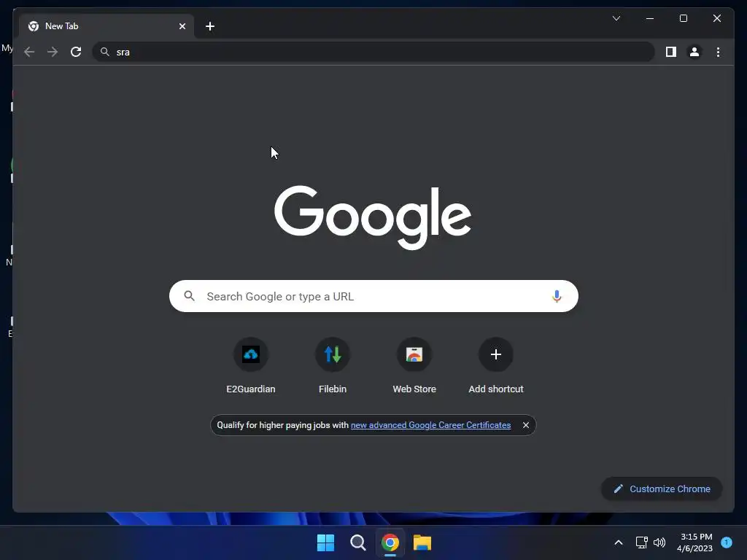Click the address bar containing 'sra'
The height and width of the screenshot is (560, 747).
click(x=373, y=52)
